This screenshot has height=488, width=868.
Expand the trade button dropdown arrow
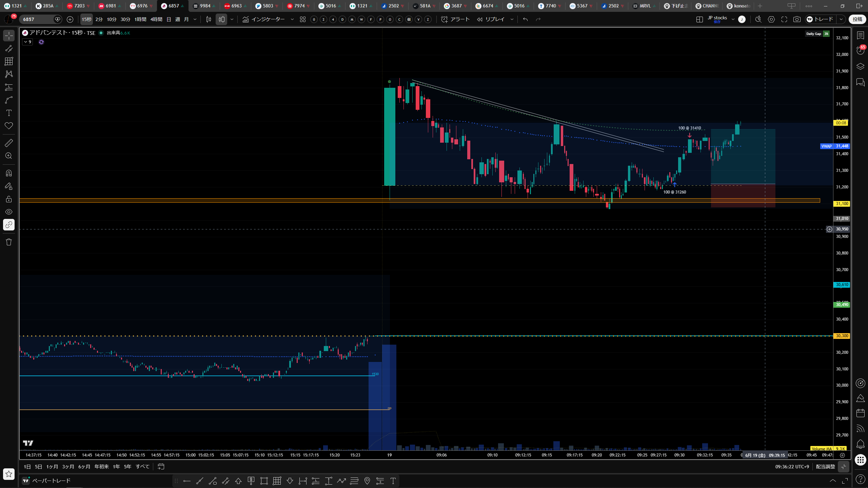point(841,19)
